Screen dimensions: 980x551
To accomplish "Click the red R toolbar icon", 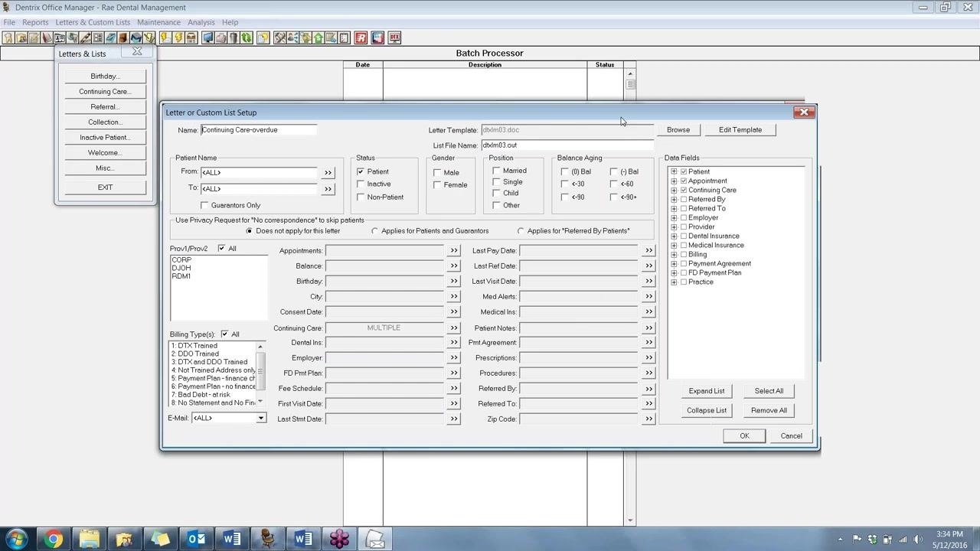I will click(x=361, y=37).
